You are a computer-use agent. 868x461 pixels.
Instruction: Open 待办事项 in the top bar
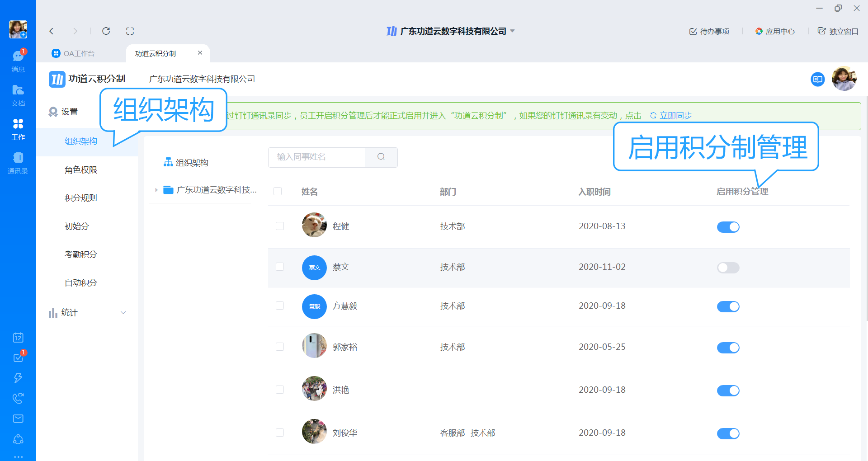[x=709, y=31]
